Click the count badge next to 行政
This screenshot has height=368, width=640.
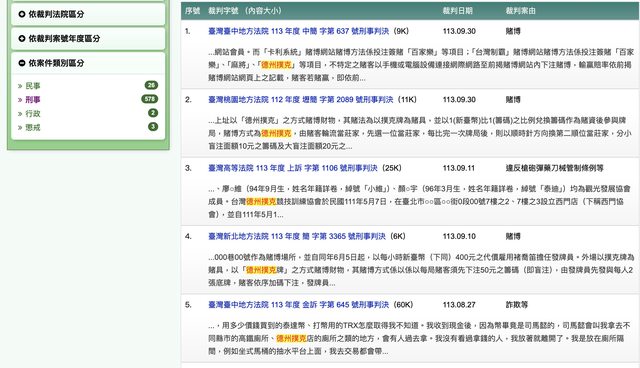pyautogui.click(x=153, y=113)
